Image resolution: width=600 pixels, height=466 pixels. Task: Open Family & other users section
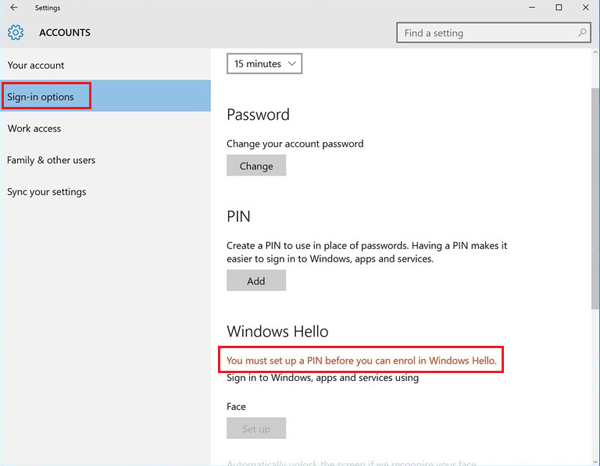click(105, 160)
